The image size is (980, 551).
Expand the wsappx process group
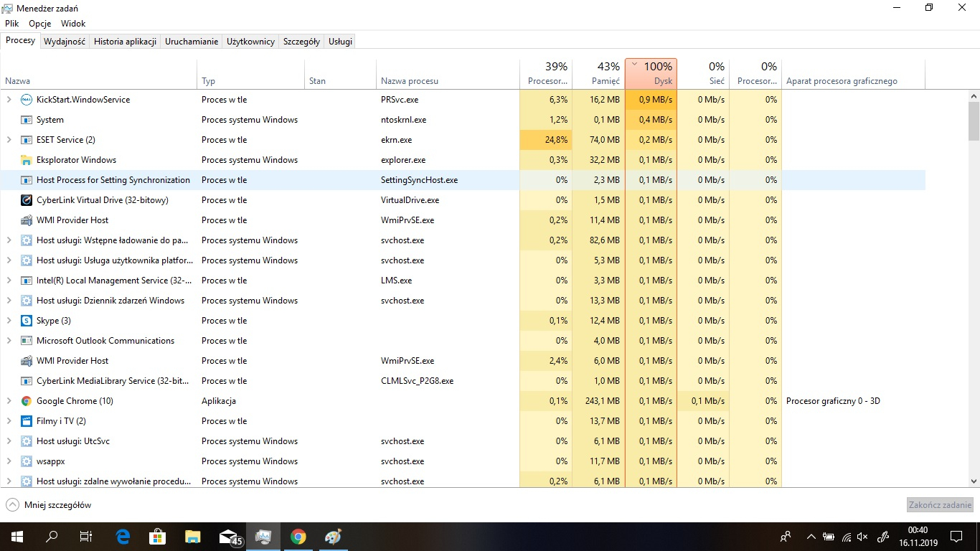[x=9, y=461]
